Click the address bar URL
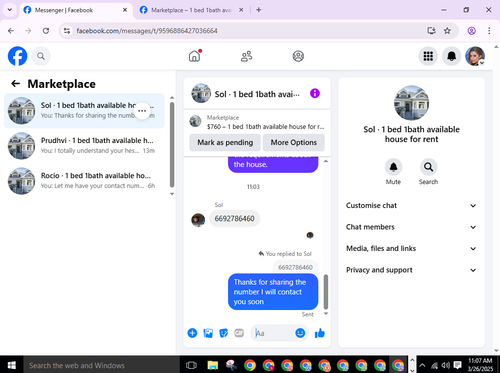This screenshot has width=500, height=373. point(147,31)
